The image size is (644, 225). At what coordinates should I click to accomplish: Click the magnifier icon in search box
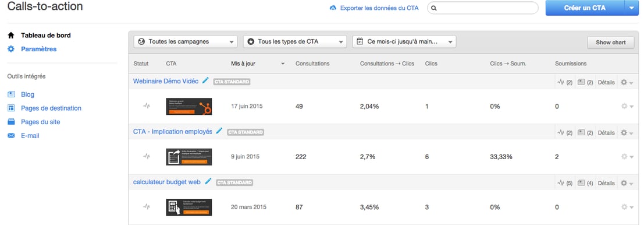coord(434,8)
